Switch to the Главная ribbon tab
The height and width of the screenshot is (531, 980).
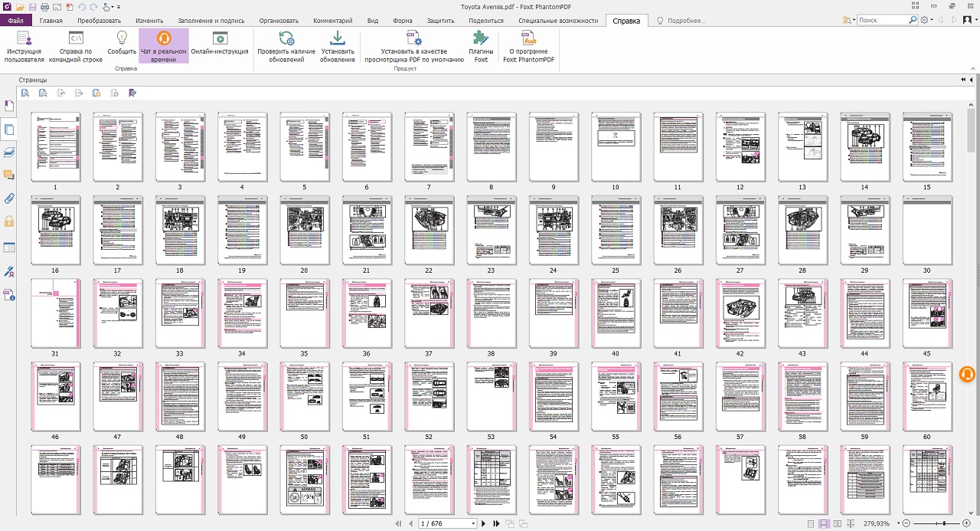click(51, 21)
